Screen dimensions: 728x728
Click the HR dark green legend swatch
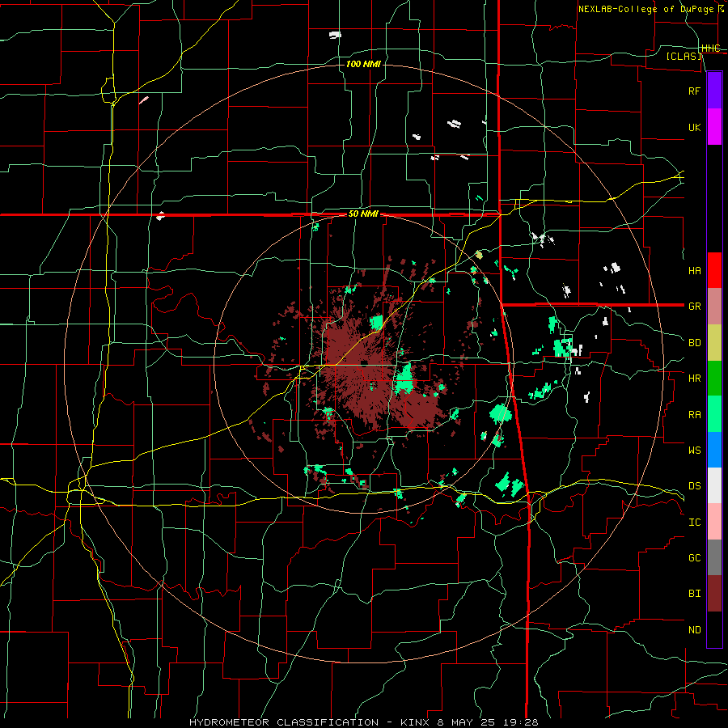pyautogui.click(x=714, y=378)
